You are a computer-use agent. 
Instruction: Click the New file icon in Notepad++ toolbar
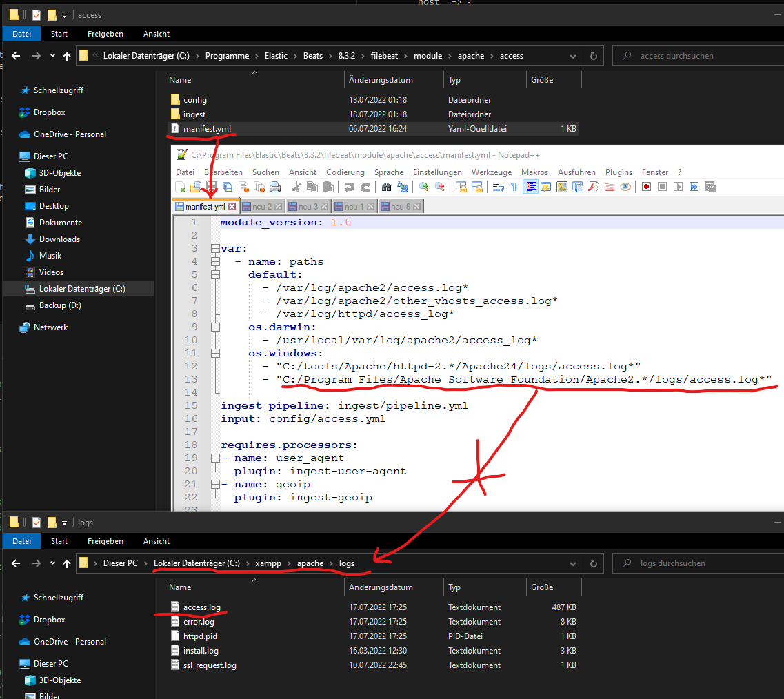[181, 187]
